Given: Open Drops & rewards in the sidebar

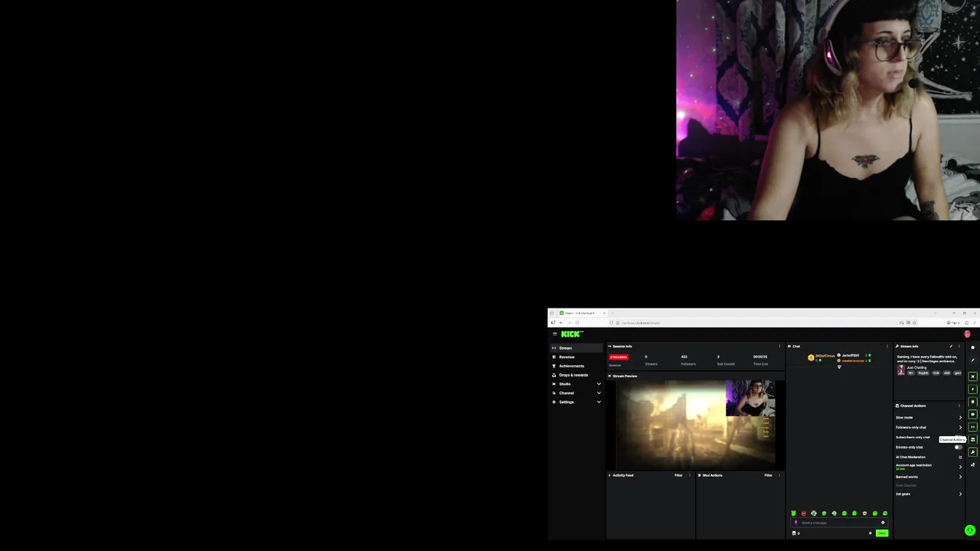Looking at the screenshot, I should tap(576, 375).
